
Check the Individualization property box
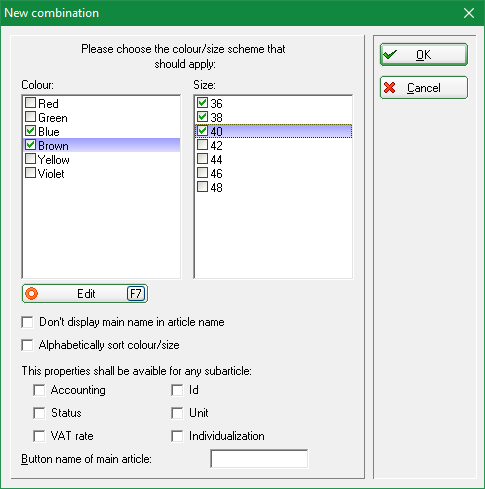tap(177, 436)
